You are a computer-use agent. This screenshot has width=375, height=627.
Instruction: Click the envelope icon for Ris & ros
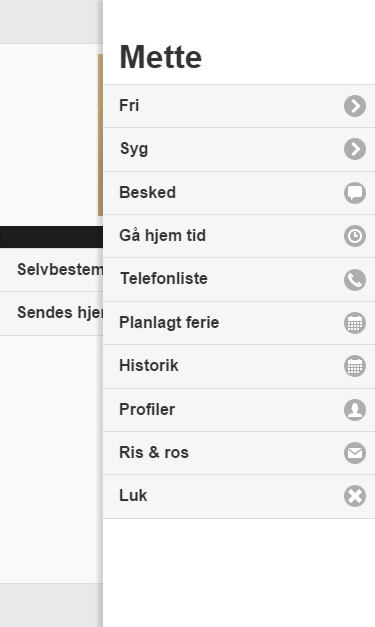point(355,453)
